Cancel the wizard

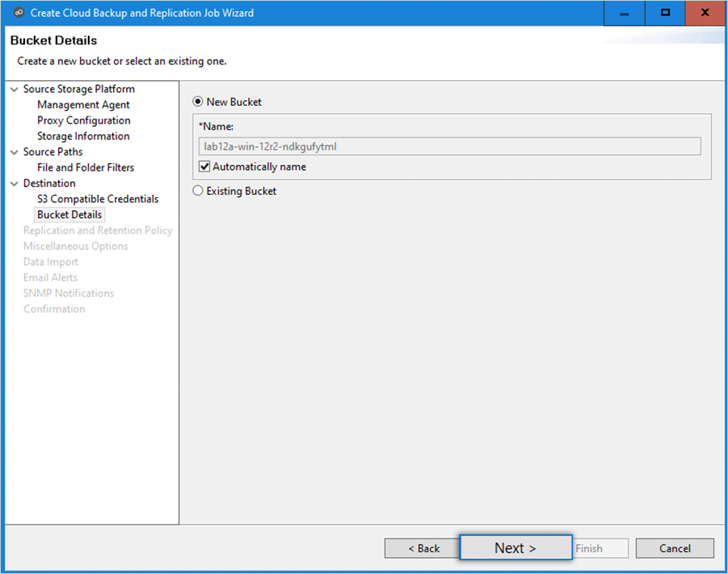pos(675,548)
